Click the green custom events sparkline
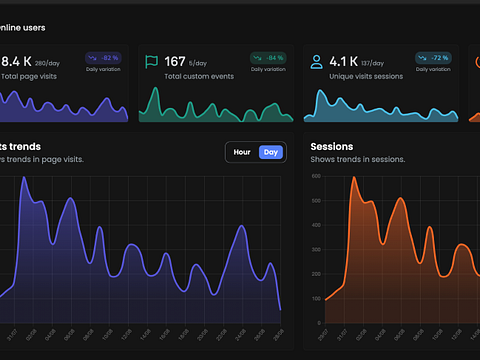 [216, 106]
